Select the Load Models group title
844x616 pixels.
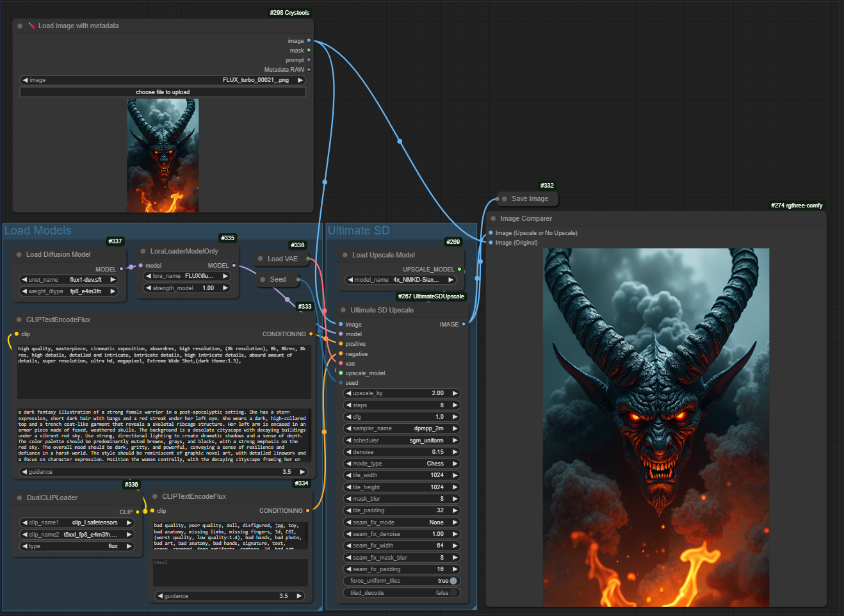click(38, 231)
